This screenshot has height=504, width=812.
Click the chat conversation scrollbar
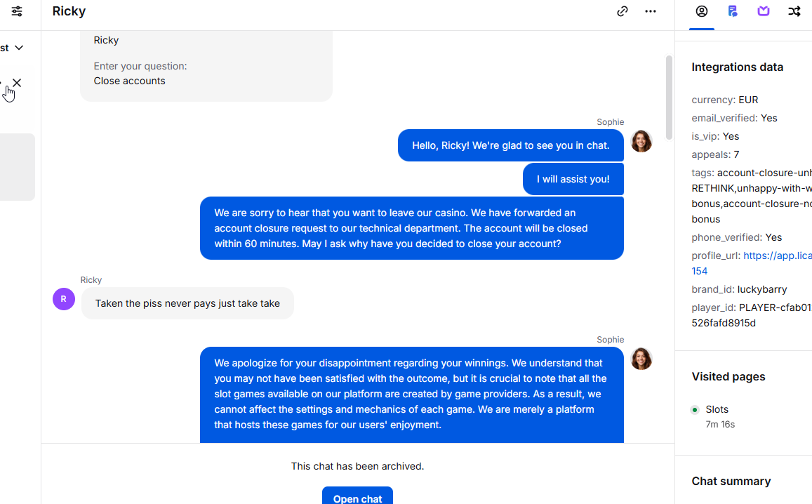pos(669,98)
